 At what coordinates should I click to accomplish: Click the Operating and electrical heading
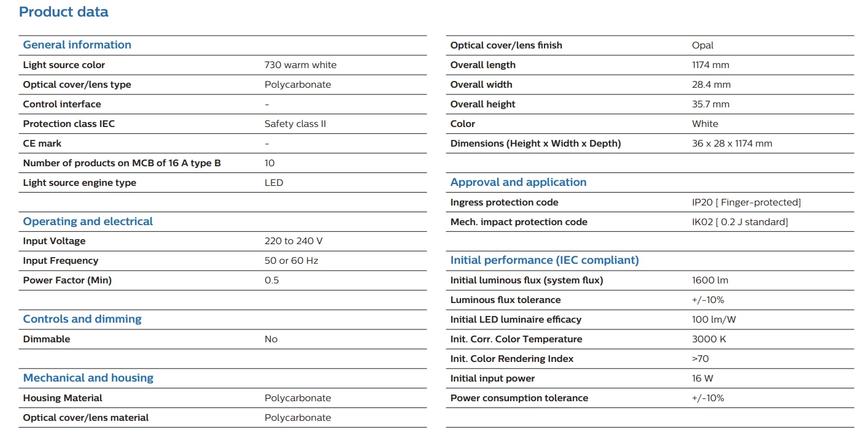click(x=88, y=221)
